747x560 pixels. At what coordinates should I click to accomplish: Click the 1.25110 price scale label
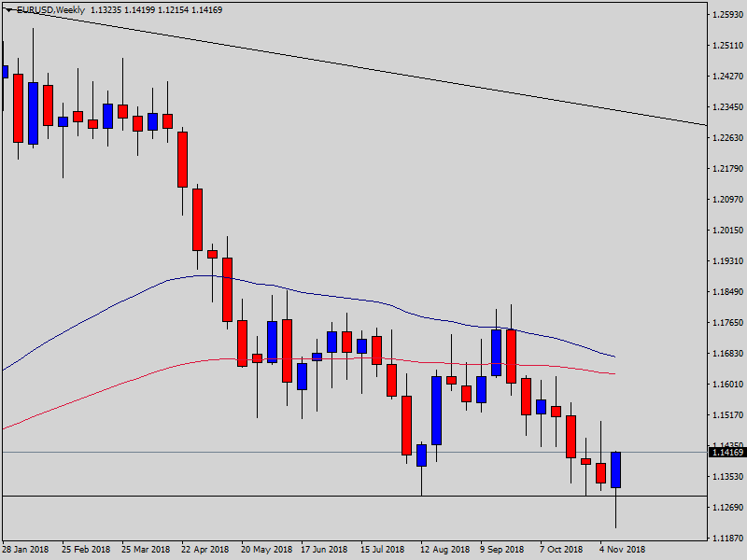pos(727,46)
